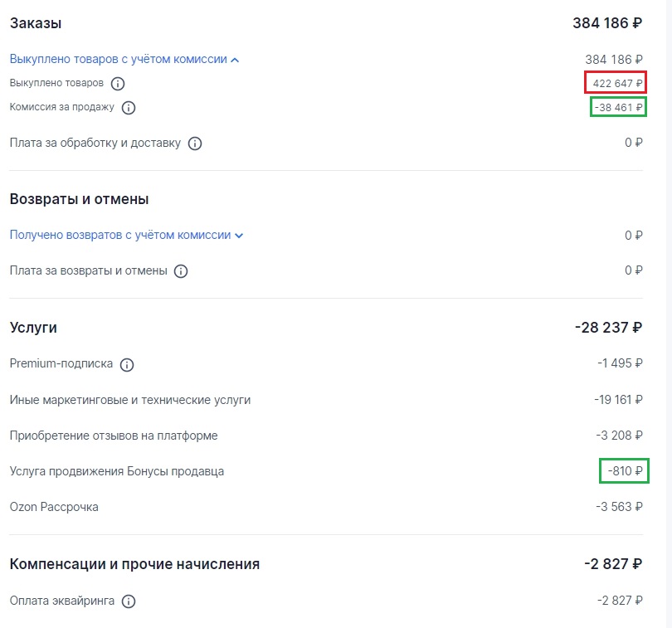Open info icon beside Выкуплено товаров

tap(118, 84)
